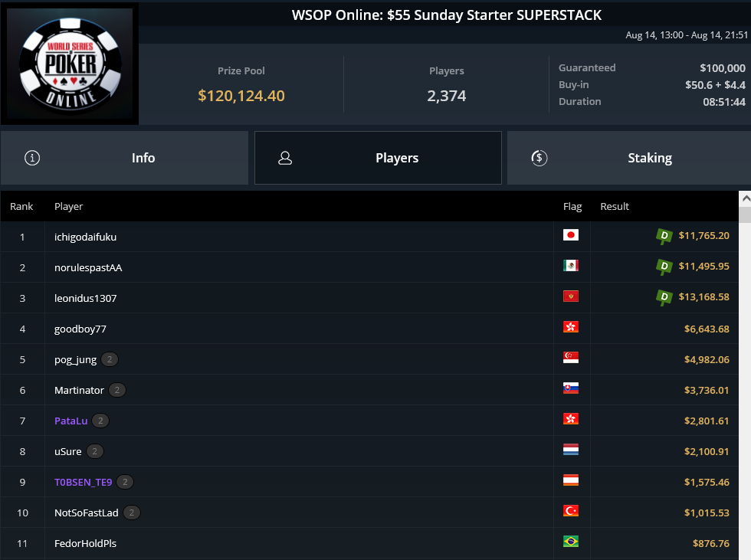Open player link T0BSEN_TE9
This screenshot has width=751, height=560.
[84, 482]
